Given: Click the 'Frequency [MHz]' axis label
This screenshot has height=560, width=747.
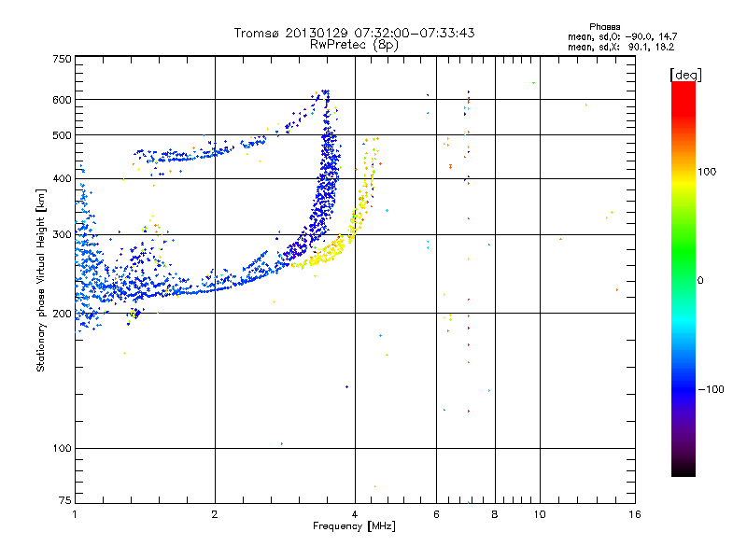Looking at the screenshot, I should (354, 526).
